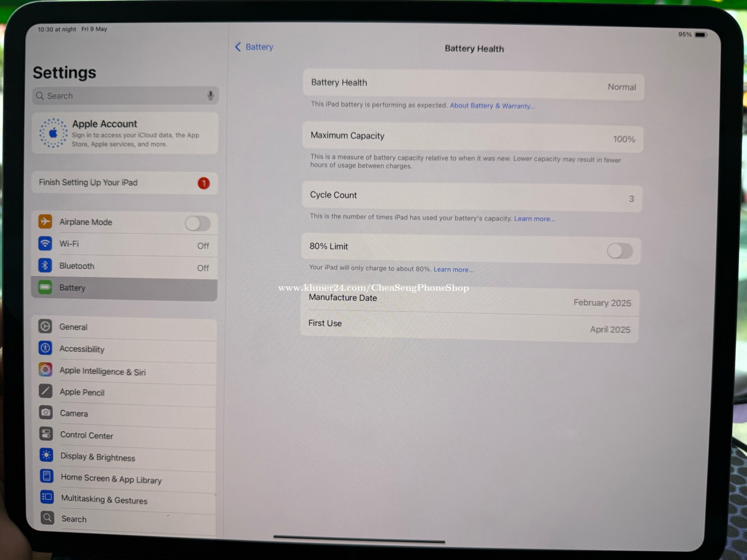Tap the 95% battery percentage
Image resolution: width=747 pixels, height=560 pixels.
(x=685, y=34)
